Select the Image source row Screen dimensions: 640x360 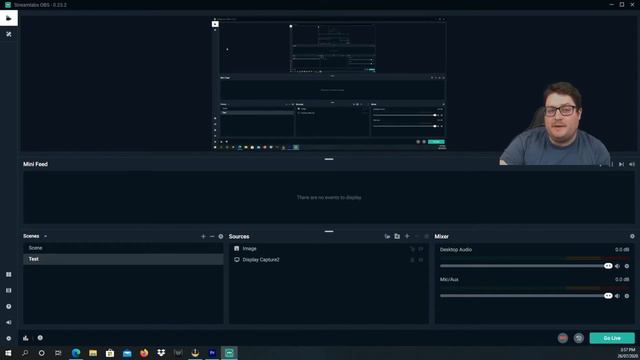point(329,249)
